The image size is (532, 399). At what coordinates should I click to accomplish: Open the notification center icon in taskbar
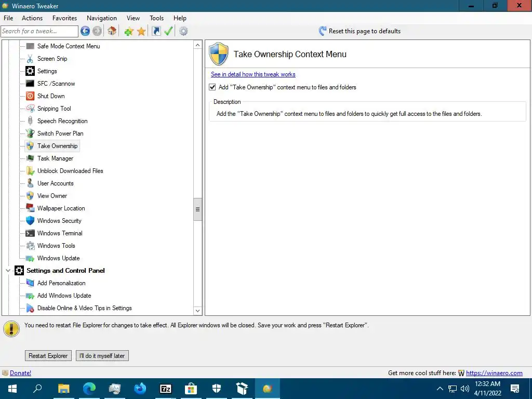pyautogui.click(x=515, y=389)
